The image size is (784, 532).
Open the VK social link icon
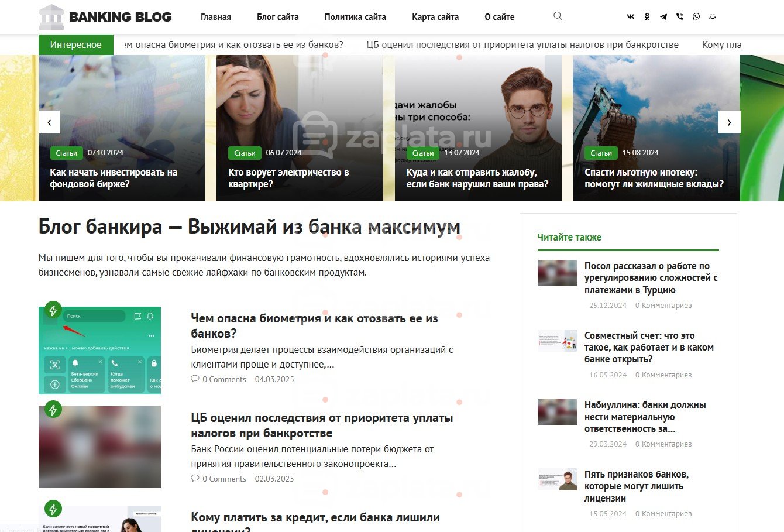(x=631, y=17)
